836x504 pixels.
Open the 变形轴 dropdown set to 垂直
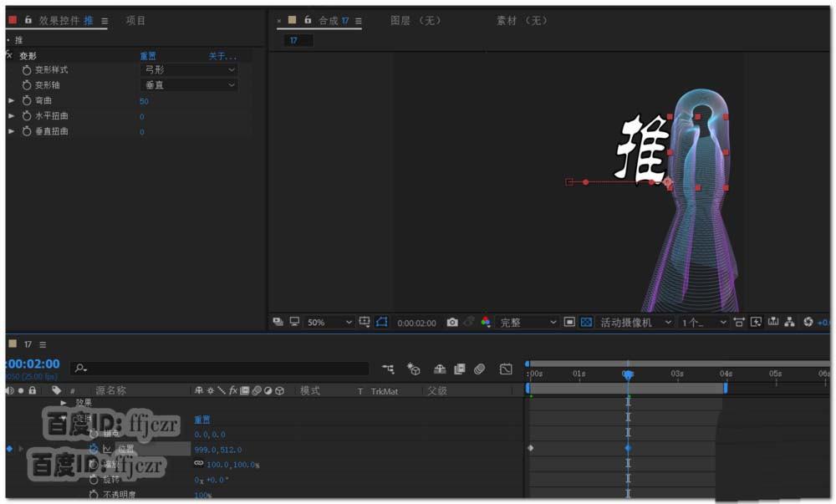tap(188, 84)
